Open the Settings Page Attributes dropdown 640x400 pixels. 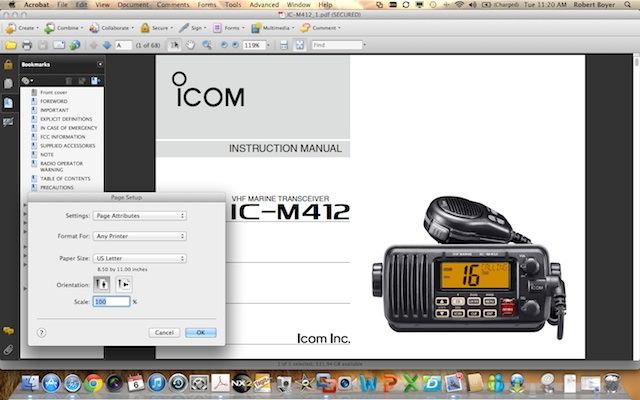tap(140, 216)
